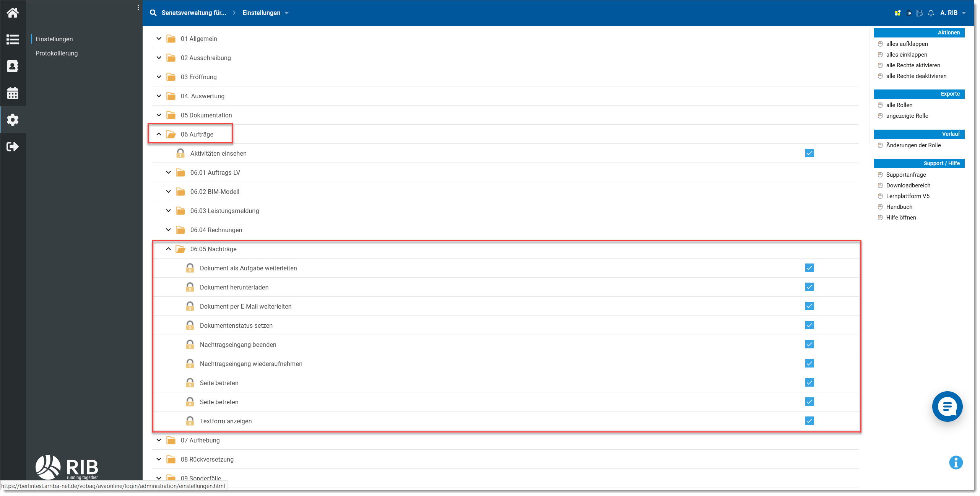Expand the 06.04 Rechnungen chevron
This screenshot has width=980, height=496.
point(168,230)
